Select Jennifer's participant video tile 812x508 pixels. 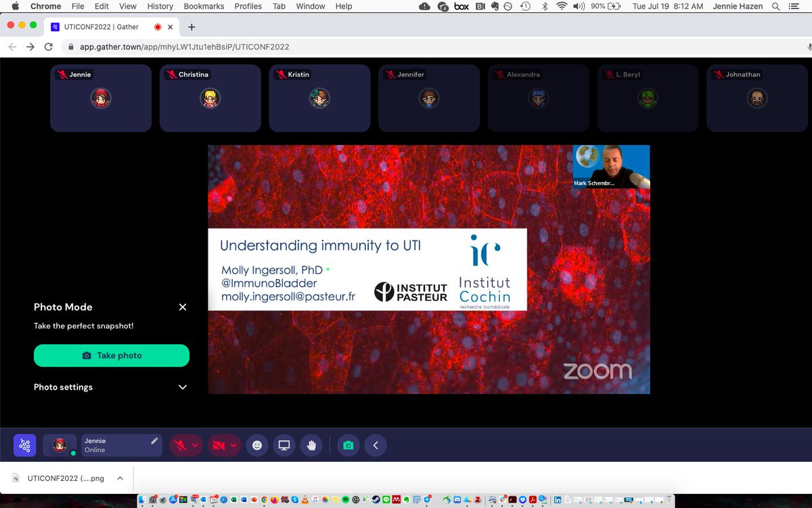429,98
